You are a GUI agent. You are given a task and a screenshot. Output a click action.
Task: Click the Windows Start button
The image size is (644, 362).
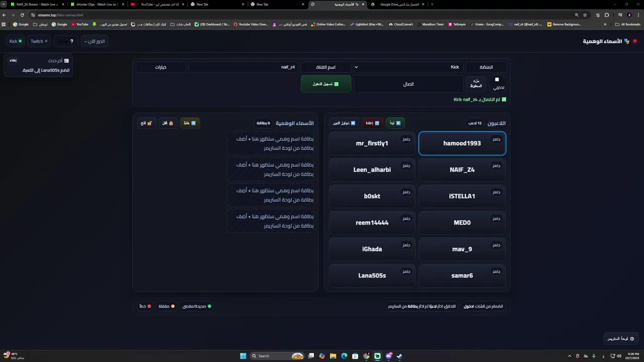[x=243, y=356]
